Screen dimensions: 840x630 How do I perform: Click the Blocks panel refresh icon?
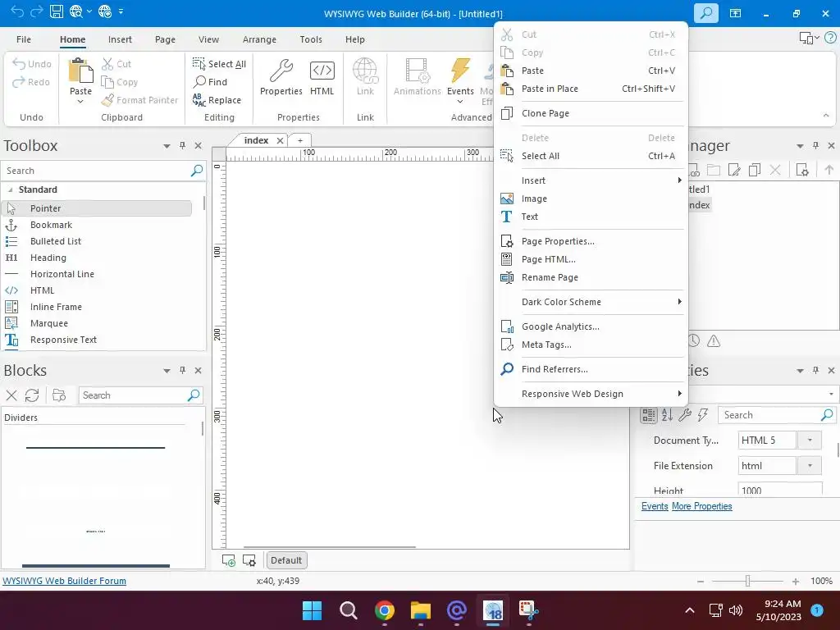pyautogui.click(x=32, y=395)
